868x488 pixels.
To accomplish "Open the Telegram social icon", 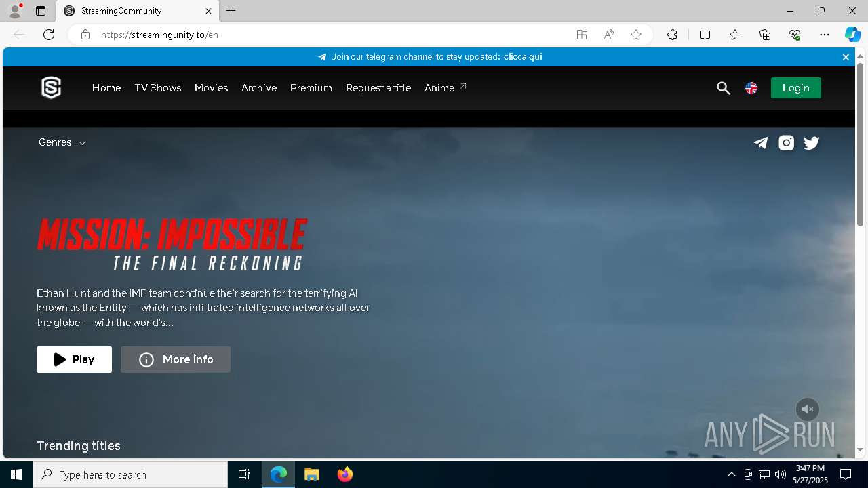I will [761, 142].
